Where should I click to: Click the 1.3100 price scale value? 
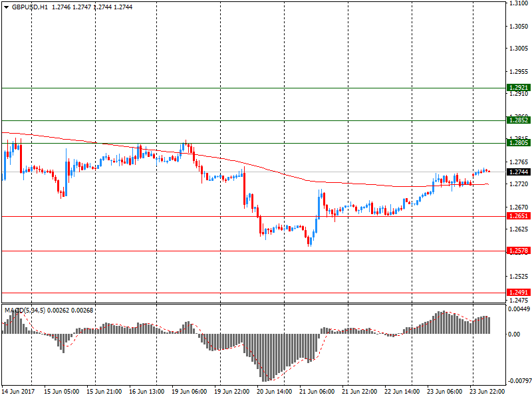click(x=519, y=3)
